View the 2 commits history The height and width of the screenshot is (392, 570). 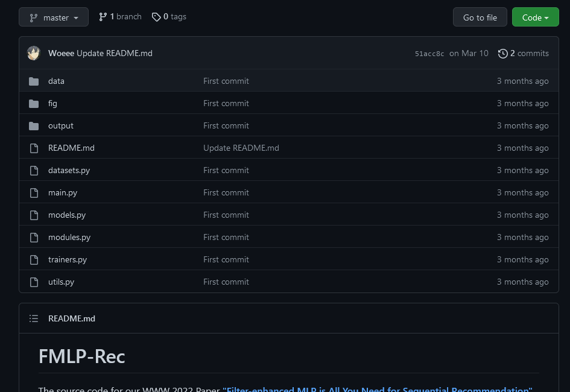pos(524,54)
